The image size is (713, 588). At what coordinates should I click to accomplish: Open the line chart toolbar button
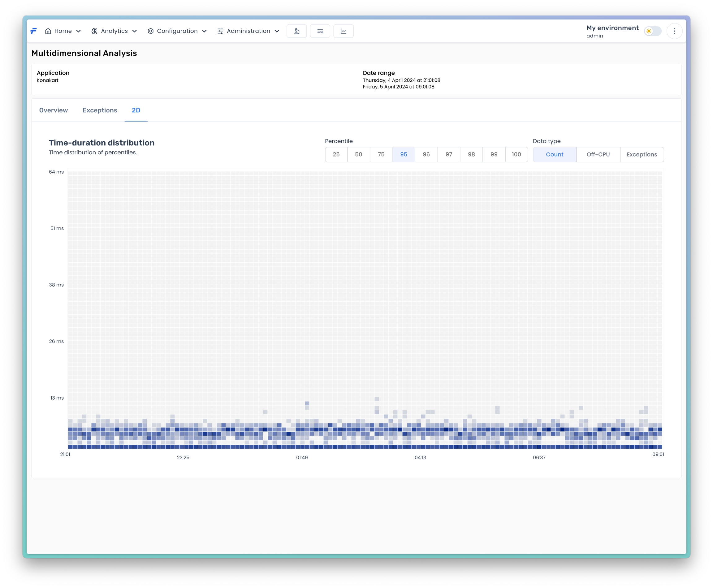pyautogui.click(x=343, y=31)
